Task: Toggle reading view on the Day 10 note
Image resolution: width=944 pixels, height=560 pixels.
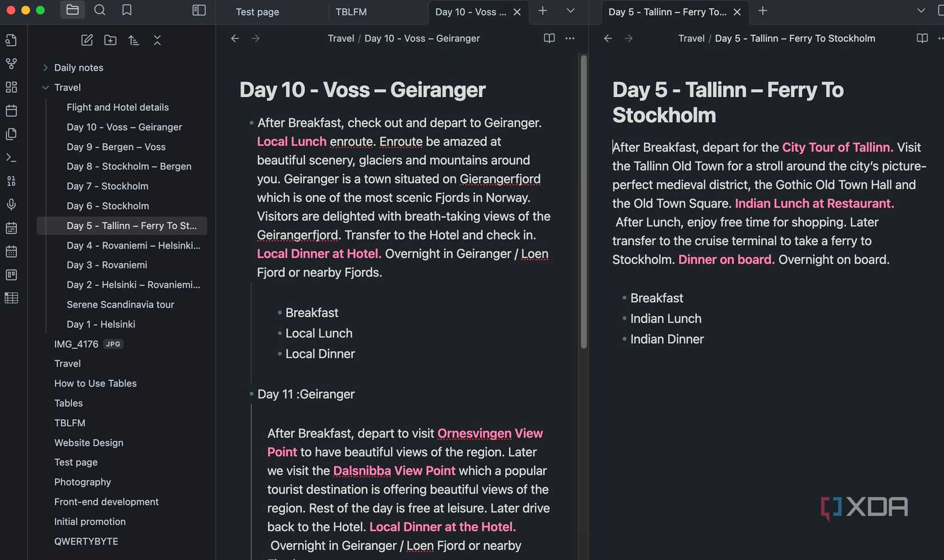Action: (549, 38)
